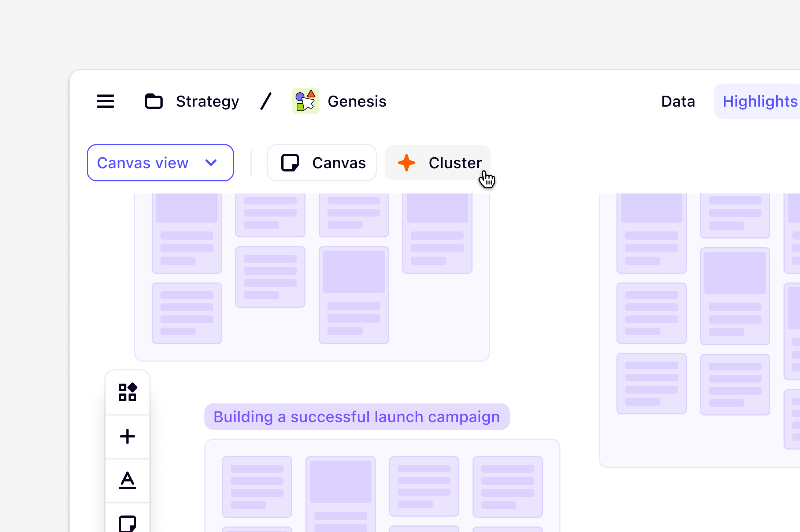
Task: Click the Canvas sticky-note icon
Action: pos(290,163)
